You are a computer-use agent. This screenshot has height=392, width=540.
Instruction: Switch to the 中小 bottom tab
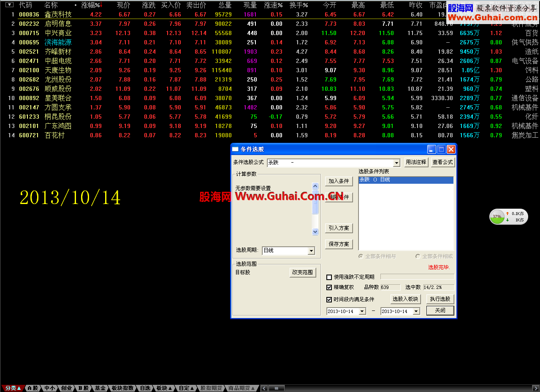[50, 388]
